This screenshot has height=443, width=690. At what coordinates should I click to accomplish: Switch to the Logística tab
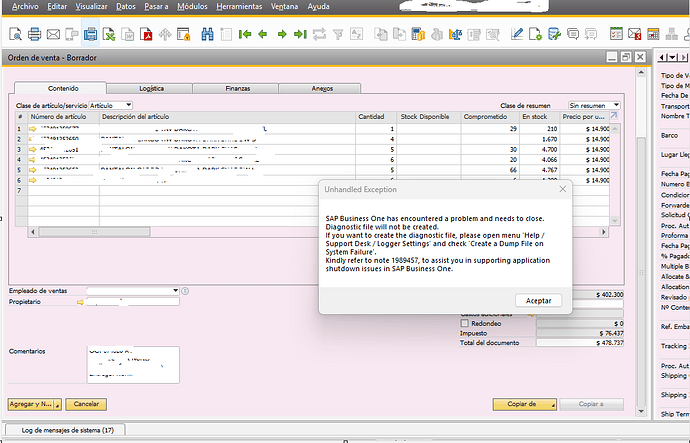pos(151,89)
